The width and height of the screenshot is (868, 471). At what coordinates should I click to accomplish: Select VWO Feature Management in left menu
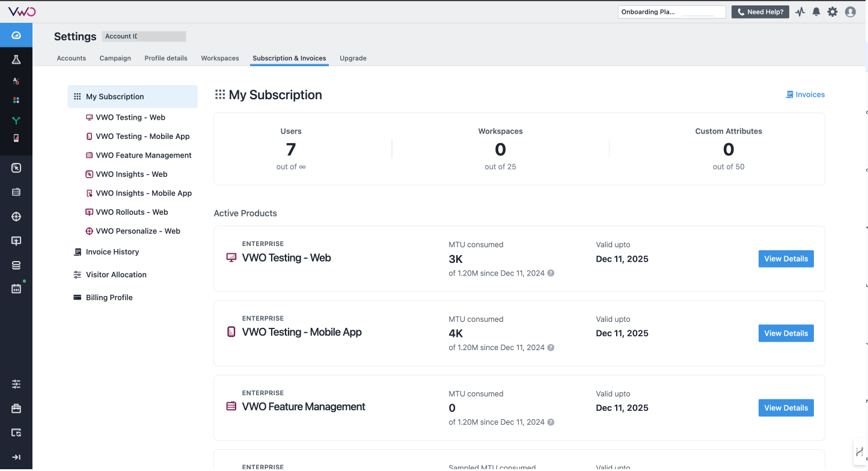coord(139,155)
